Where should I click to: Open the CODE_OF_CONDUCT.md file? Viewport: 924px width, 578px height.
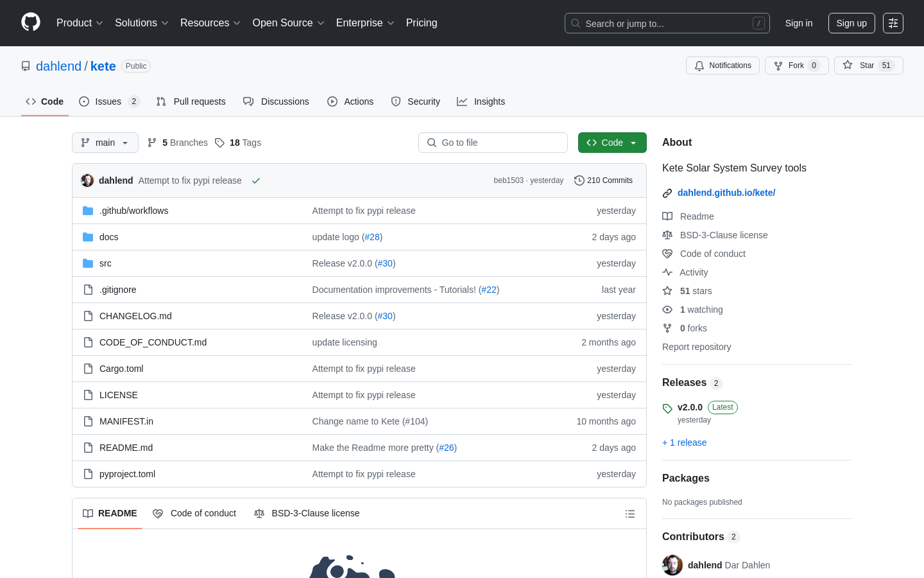pos(153,342)
